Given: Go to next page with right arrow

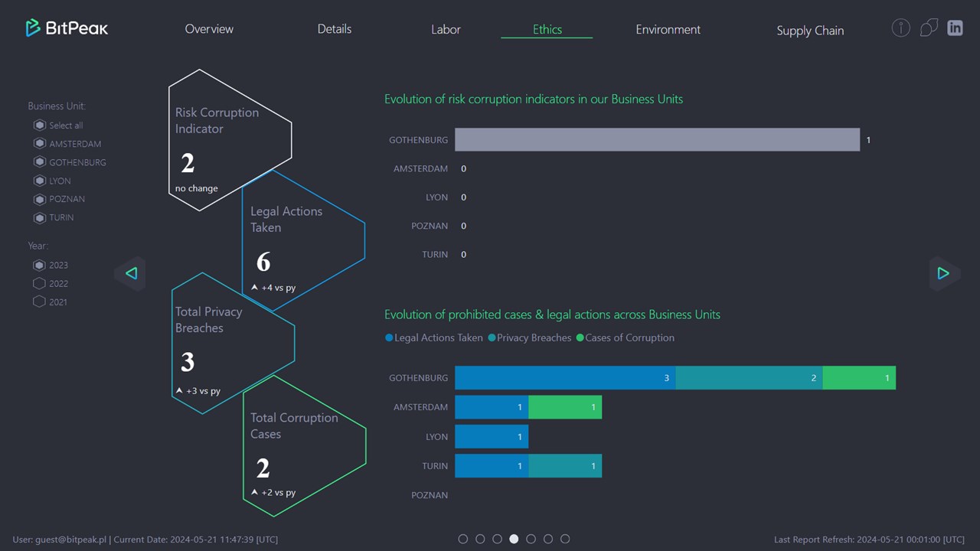Looking at the screenshot, I should (943, 273).
